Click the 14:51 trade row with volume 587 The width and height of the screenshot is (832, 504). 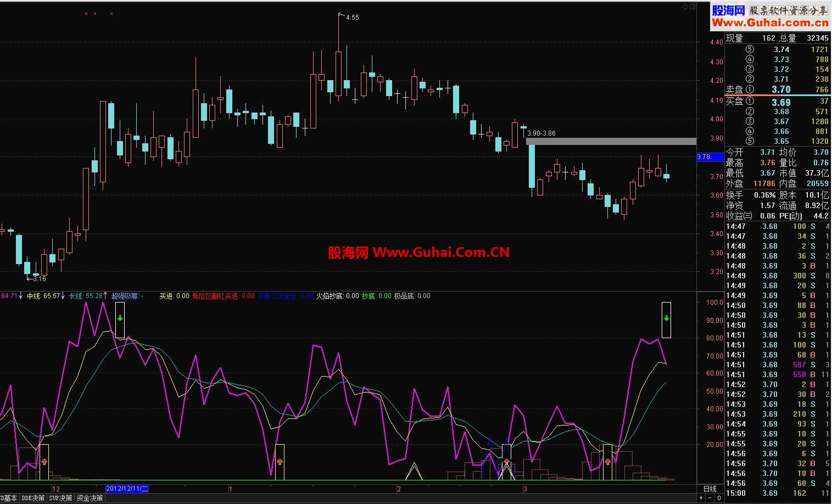[x=778, y=365]
